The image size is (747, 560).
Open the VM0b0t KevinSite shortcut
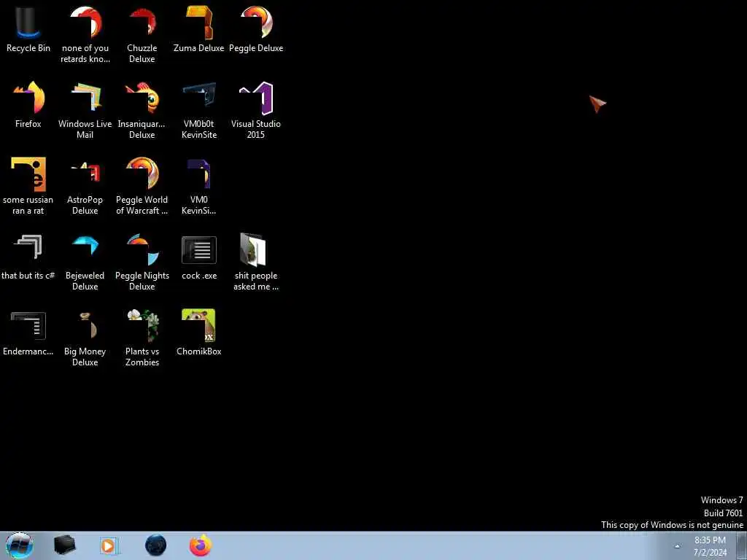(x=198, y=111)
